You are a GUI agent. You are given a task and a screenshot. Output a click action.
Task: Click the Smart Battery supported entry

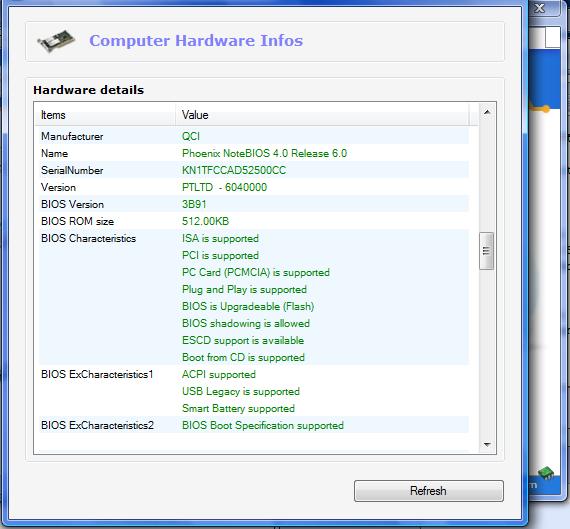point(238,408)
